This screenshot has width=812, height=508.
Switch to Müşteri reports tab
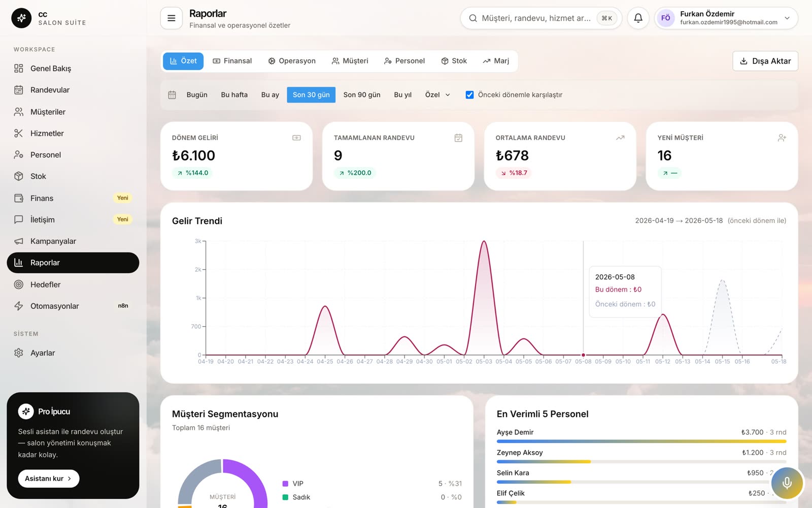350,61
